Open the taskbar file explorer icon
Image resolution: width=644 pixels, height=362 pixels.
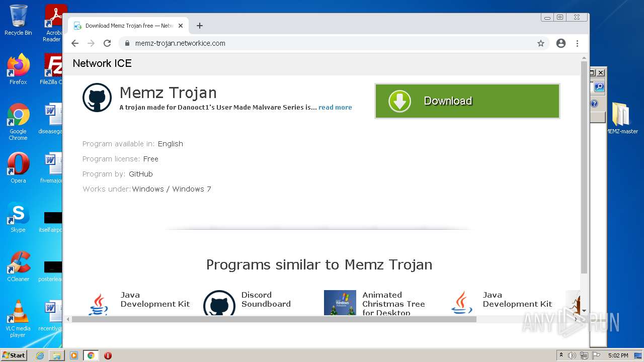[57, 355]
